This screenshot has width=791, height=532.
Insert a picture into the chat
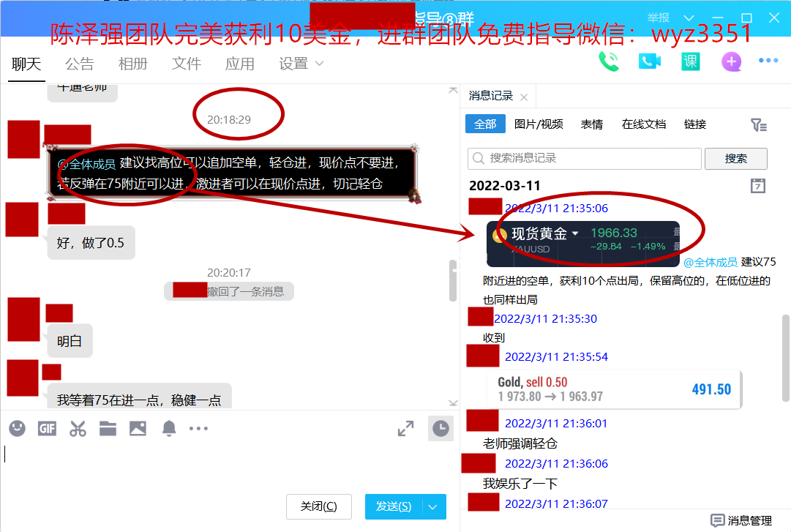(x=138, y=429)
